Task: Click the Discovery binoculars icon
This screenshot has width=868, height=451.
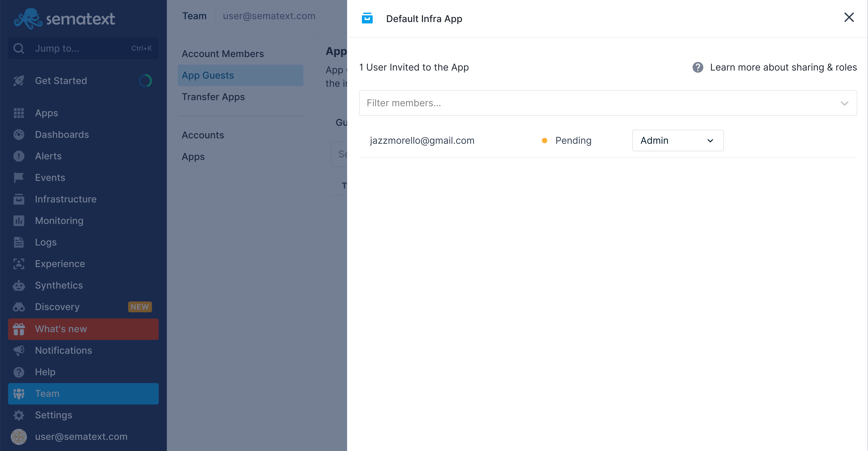Action: click(x=18, y=307)
